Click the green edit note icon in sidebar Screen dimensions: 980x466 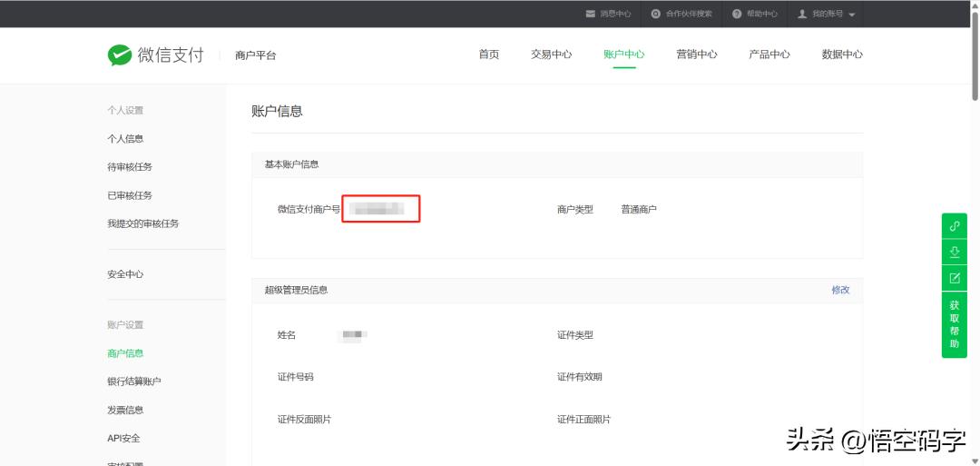(x=954, y=278)
